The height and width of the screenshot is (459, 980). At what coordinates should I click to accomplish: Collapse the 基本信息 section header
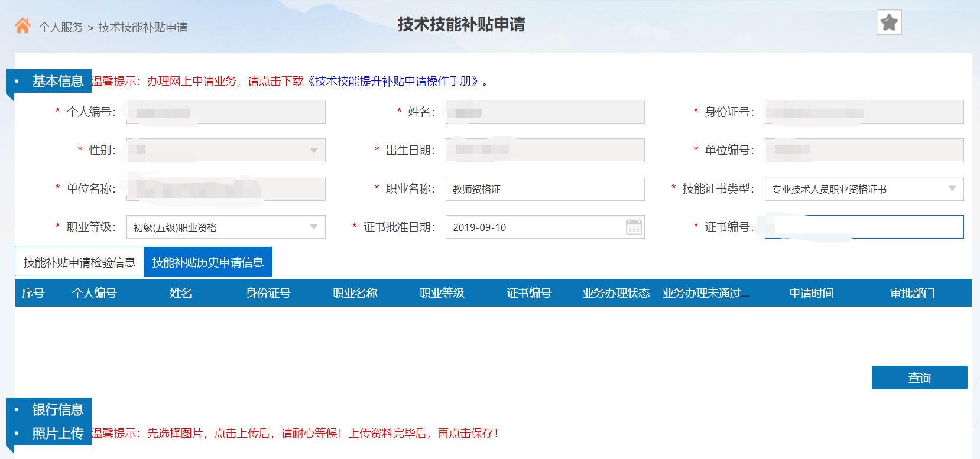coord(57,82)
